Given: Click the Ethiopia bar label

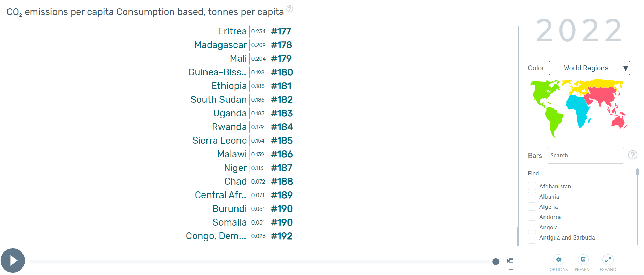Looking at the screenshot, I should [x=229, y=86].
